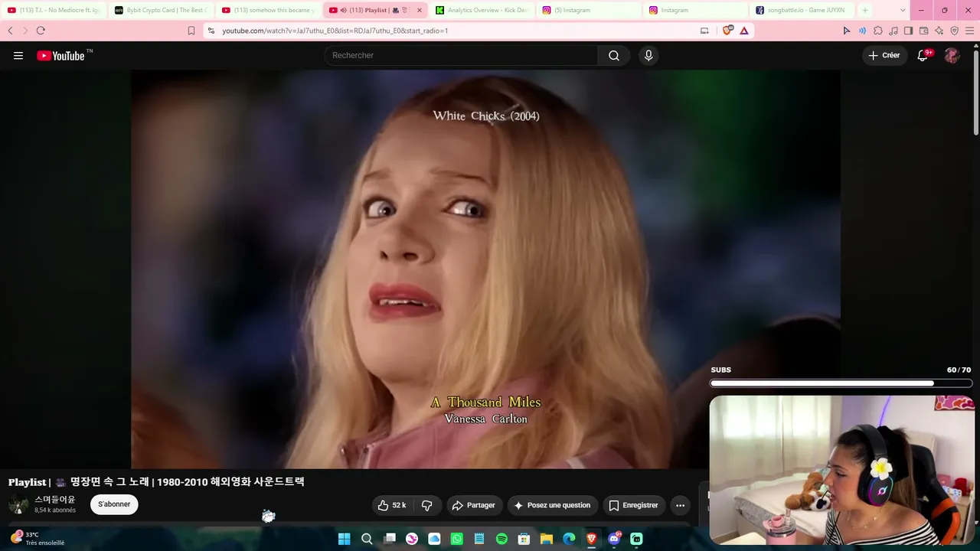
Task: Open the channel avatar beside S'abonner
Action: coord(18,504)
